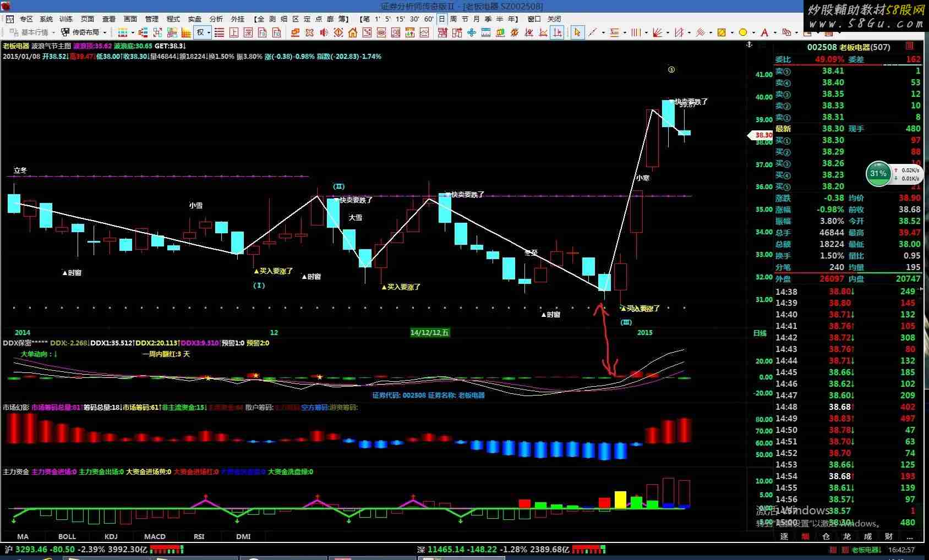Switch to monthly period 月
The height and width of the screenshot is (560, 929).
[x=476, y=19]
